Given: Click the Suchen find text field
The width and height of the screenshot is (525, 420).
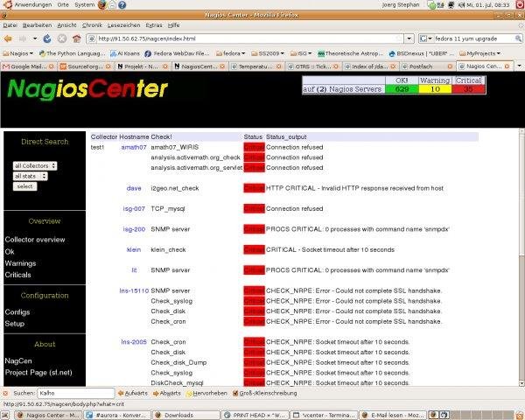Looking at the screenshot, I should [x=75, y=393].
